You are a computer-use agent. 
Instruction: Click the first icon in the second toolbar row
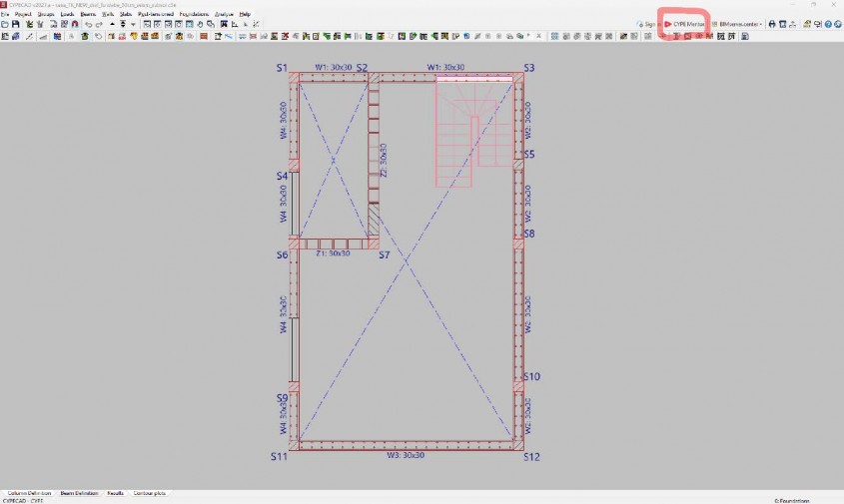[5, 36]
